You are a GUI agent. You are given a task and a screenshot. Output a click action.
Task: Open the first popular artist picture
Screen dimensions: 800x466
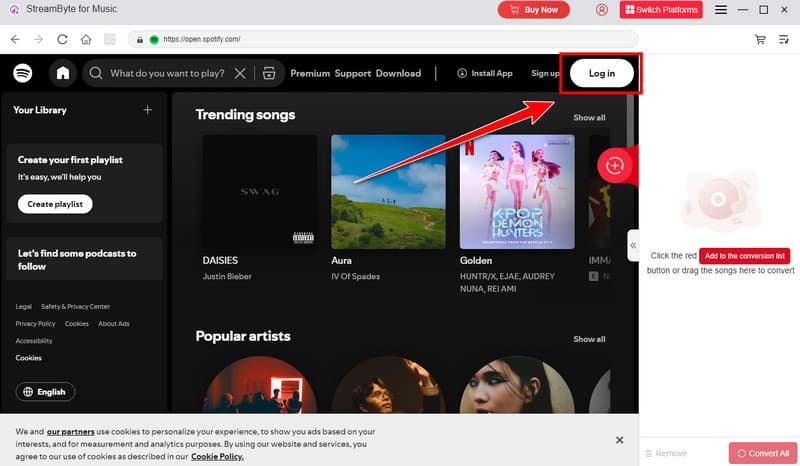[260, 385]
